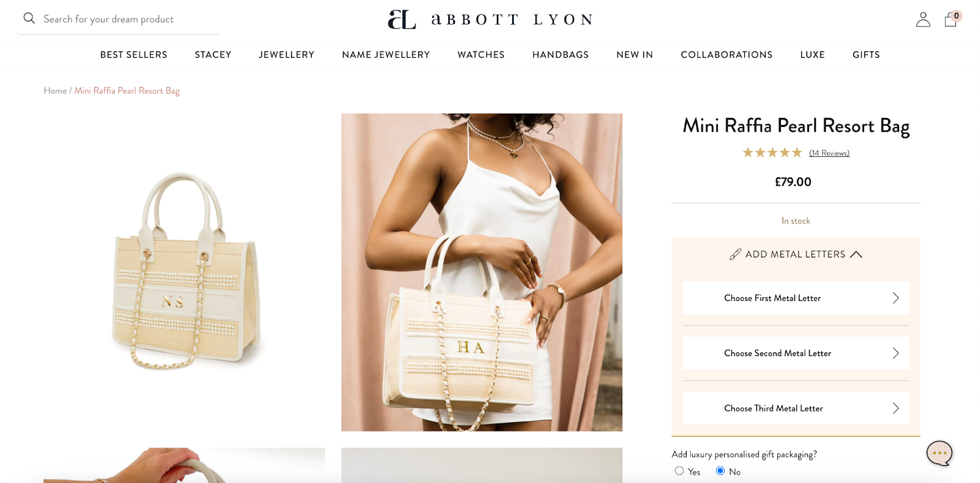Open the 14 Reviews link

click(x=829, y=153)
